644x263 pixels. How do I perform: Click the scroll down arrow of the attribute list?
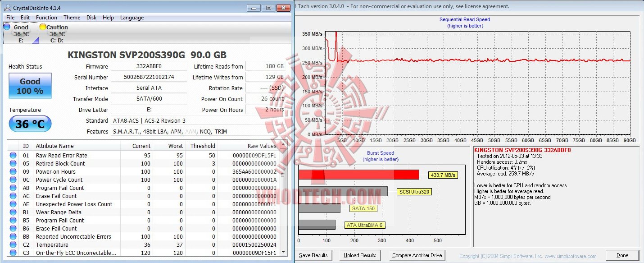283,252
